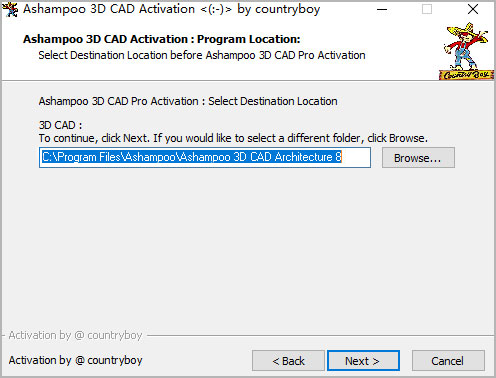This screenshot has width=496, height=378.
Task: Click the "Ashampoo 3D CAD Pro Activation : Select Destination Location" label
Action: 188,101
